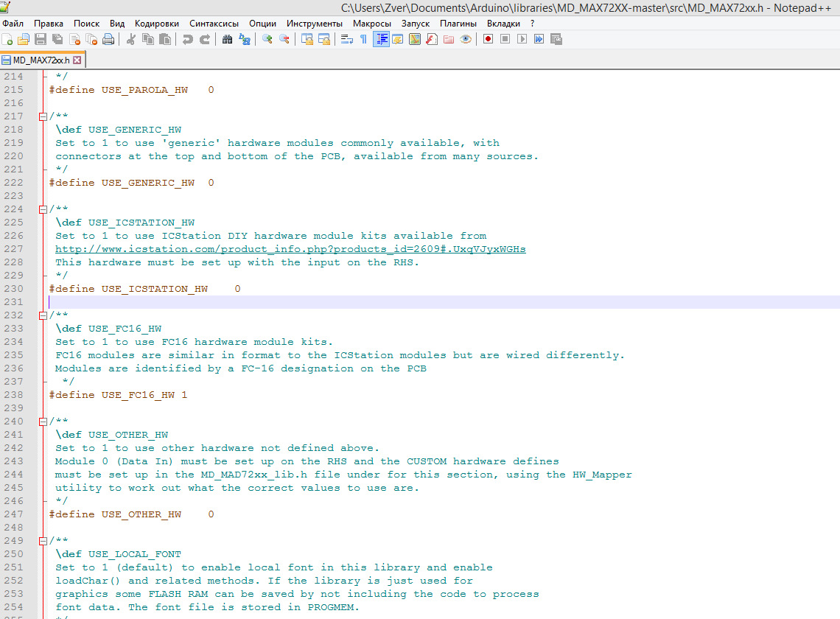Play back the recorded macro

pos(522,39)
